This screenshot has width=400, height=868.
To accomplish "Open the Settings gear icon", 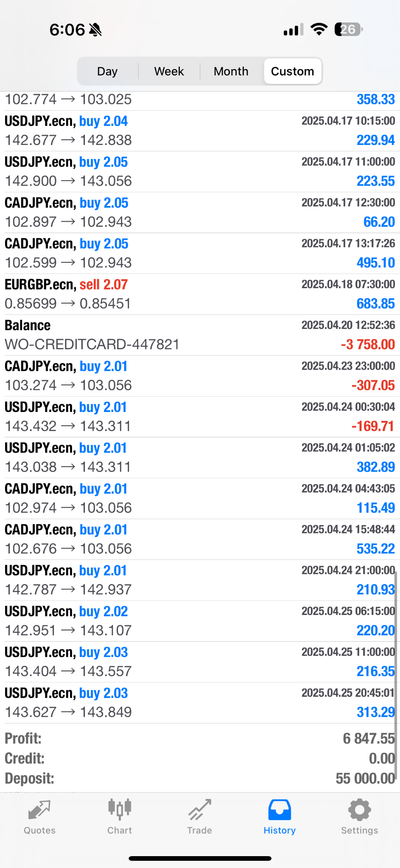I will pyautogui.click(x=359, y=810).
